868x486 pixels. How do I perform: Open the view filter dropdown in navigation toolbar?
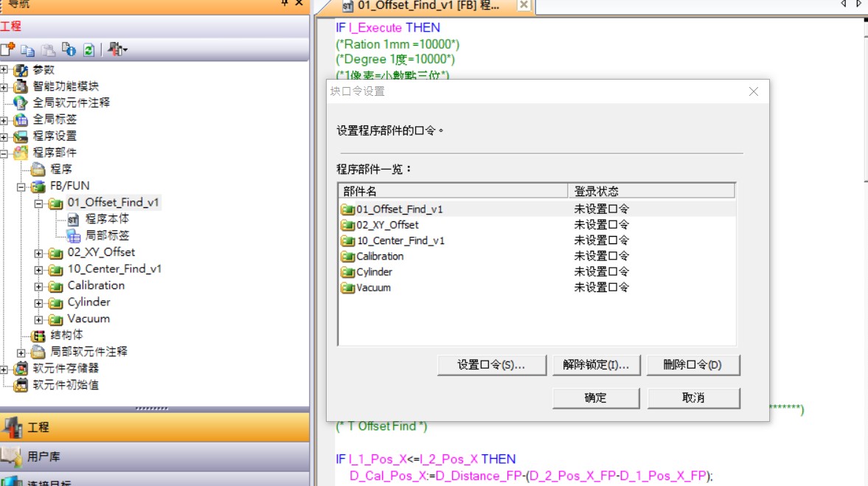tap(118, 50)
